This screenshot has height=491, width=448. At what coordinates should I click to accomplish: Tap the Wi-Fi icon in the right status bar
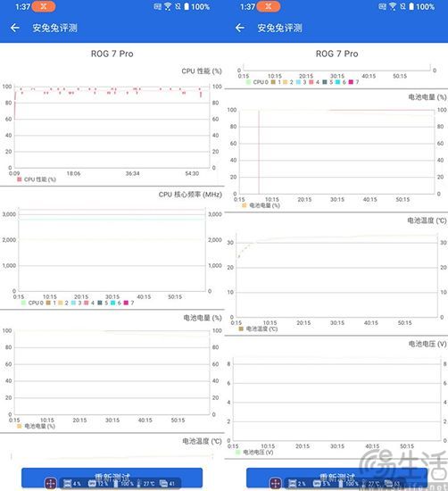[x=393, y=6]
